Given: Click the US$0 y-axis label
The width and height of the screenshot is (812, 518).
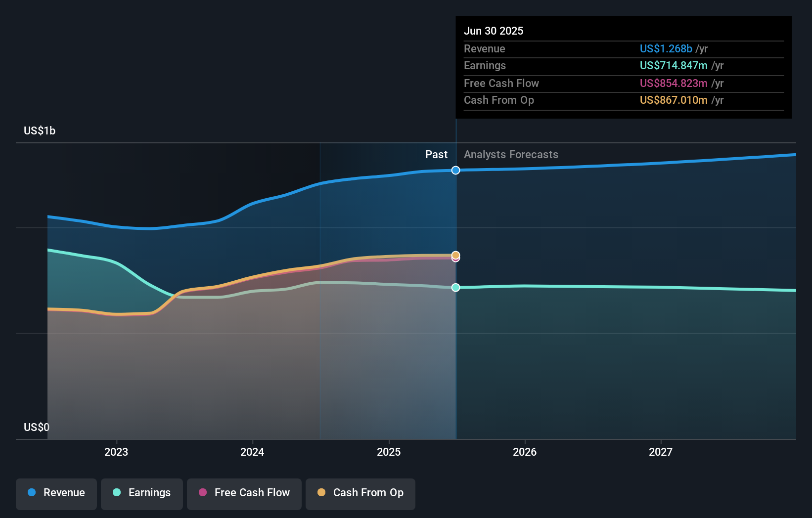Looking at the screenshot, I should point(37,427).
